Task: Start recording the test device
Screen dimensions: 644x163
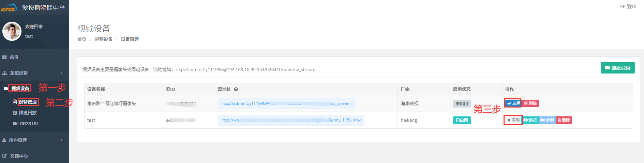Action: click(x=547, y=120)
